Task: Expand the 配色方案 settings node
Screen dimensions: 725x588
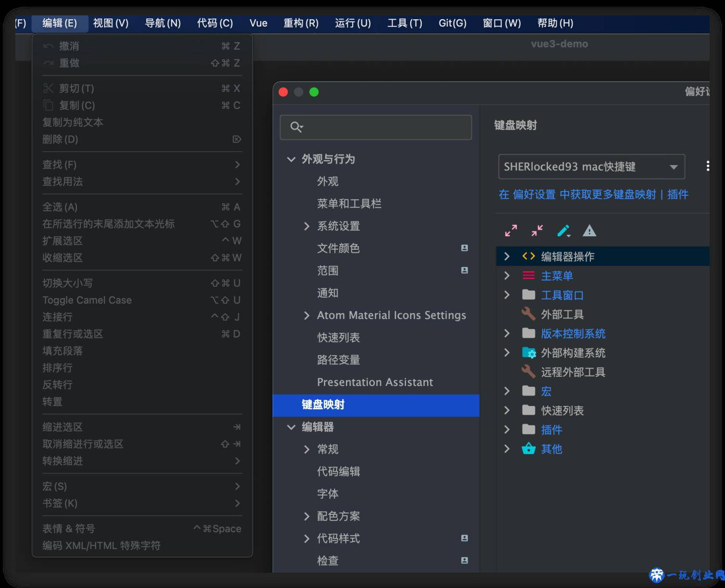Action: (307, 516)
